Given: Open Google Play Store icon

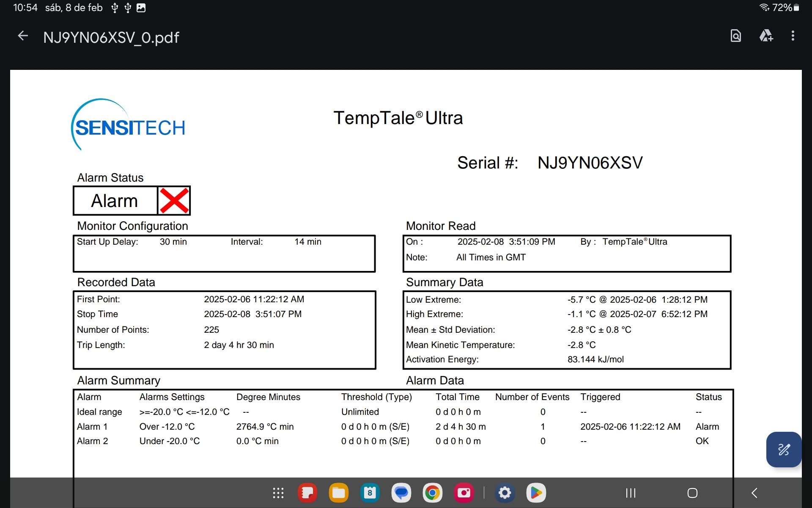Looking at the screenshot, I should pos(536,493).
